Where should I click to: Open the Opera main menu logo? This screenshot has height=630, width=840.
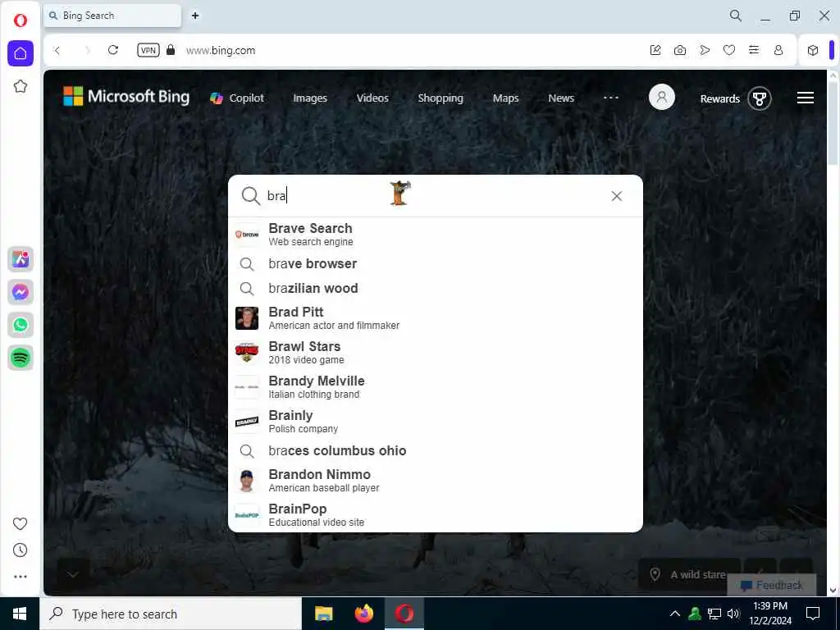click(21, 21)
